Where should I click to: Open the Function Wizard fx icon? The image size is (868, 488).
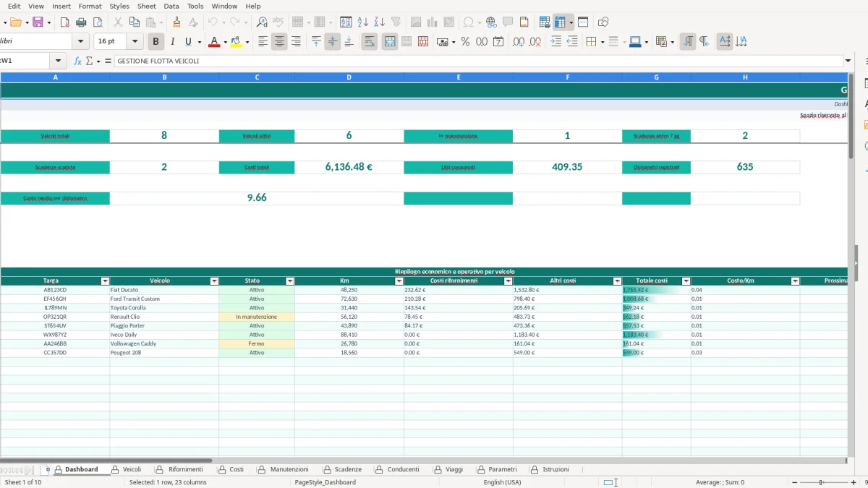pos(78,61)
